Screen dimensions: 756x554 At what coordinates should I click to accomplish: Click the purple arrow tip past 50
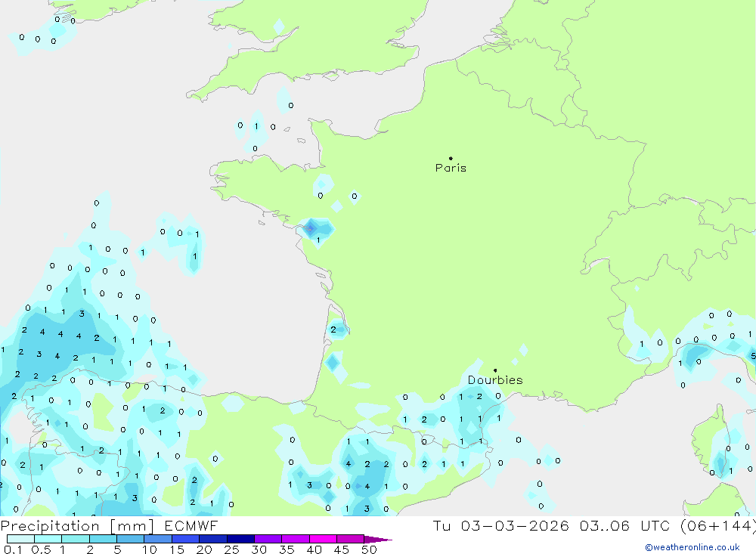pos(379,539)
